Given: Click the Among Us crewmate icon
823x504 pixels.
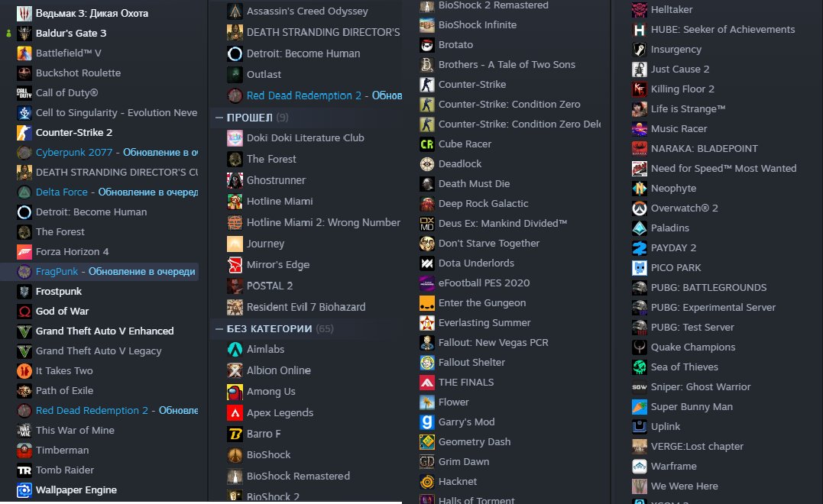Looking at the screenshot, I should point(235,392).
